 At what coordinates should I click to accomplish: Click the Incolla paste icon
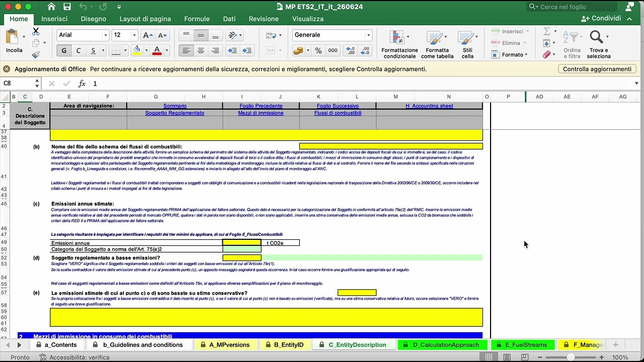point(12,37)
